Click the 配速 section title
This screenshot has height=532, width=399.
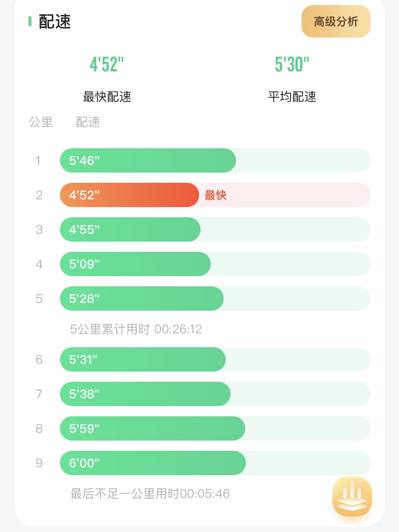point(54,22)
